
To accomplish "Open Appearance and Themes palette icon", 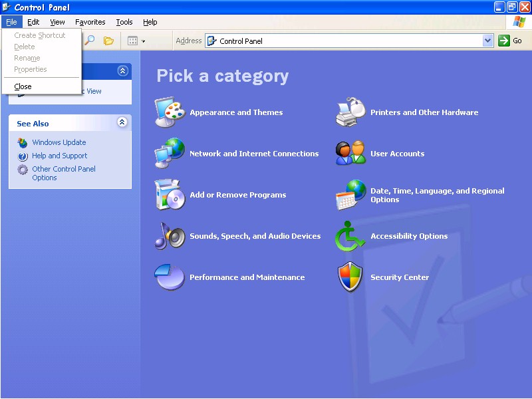I will (x=170, y=112).
